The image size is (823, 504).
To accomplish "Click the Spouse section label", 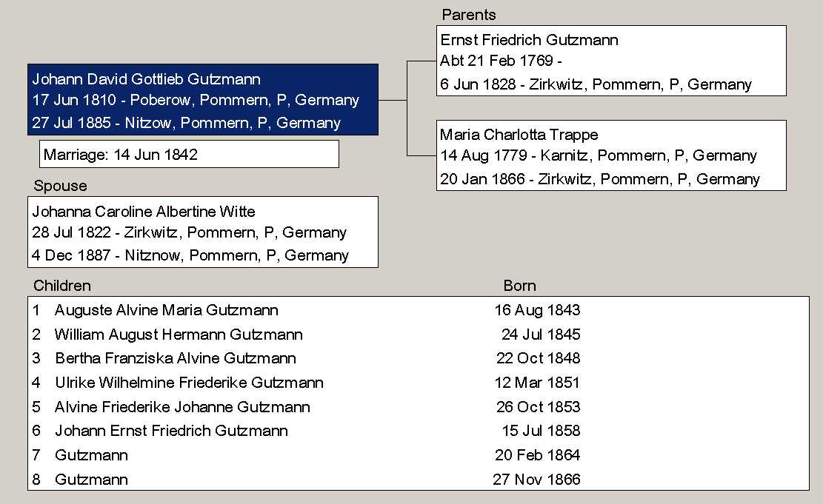I will coord(60,186).
